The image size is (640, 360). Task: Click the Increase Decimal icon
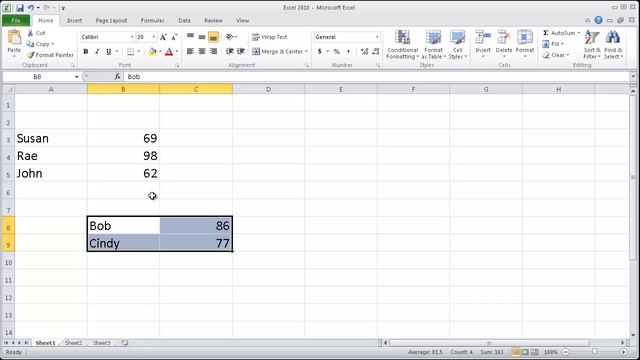(x=364, y=51)
